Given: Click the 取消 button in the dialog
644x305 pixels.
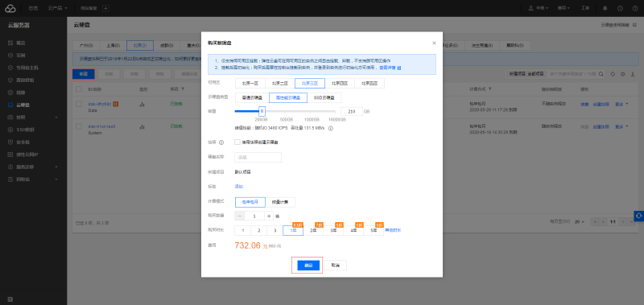Looking at the screenshot, I should [x=336, y=266].
